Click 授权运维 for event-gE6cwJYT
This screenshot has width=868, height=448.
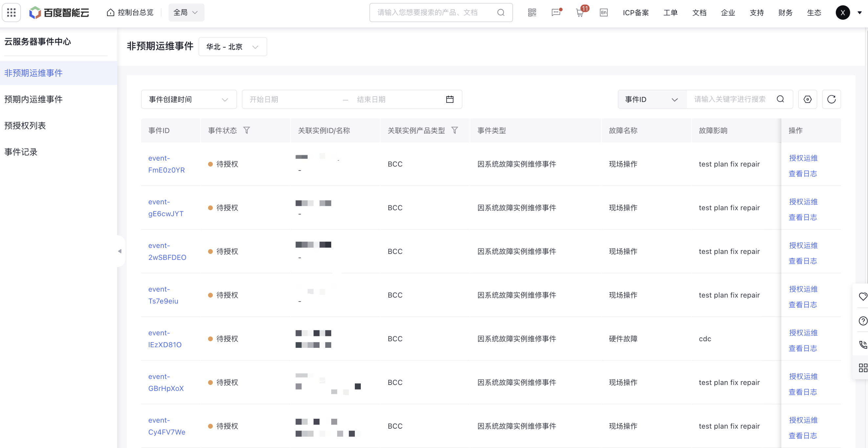pos(803,202)
